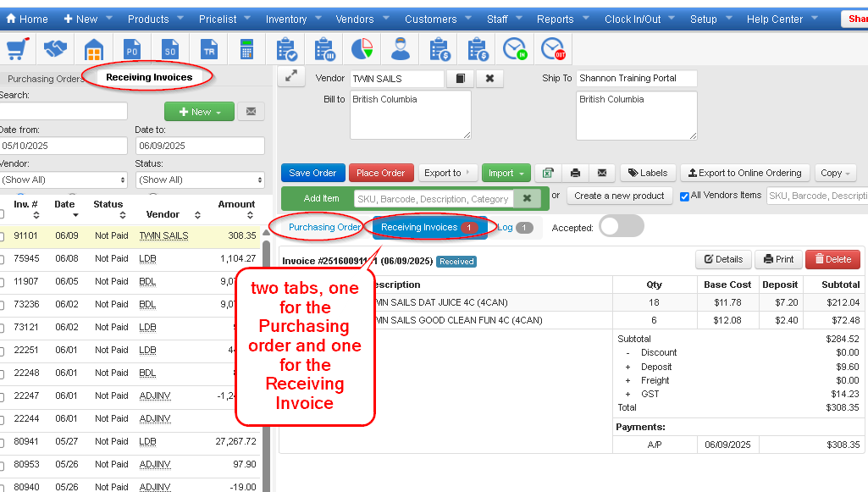Click the Save Order button
This screenshot has height=492, width=868.
coord(312,173)
